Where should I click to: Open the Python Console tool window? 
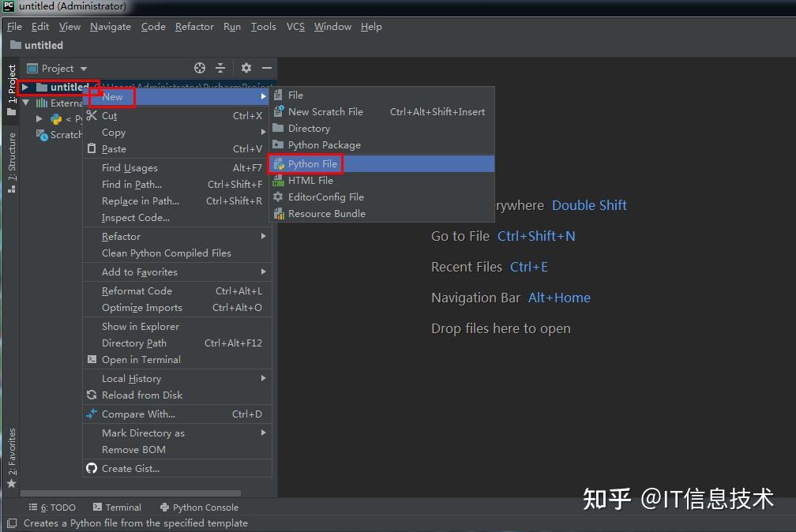[x=205, y=507]
